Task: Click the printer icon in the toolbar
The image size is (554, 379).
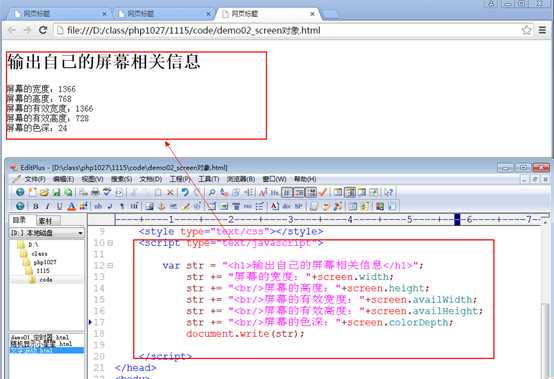Action: tap(95, 192)
